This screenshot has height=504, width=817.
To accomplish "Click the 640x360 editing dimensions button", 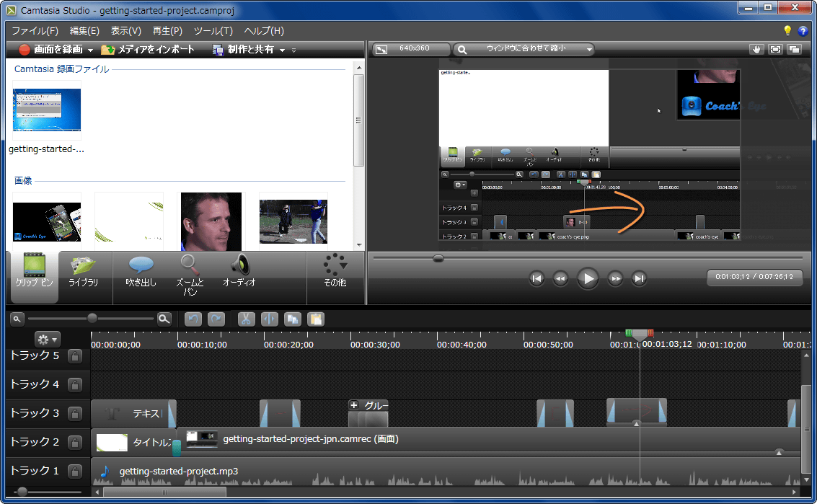I will click(410, 49).
